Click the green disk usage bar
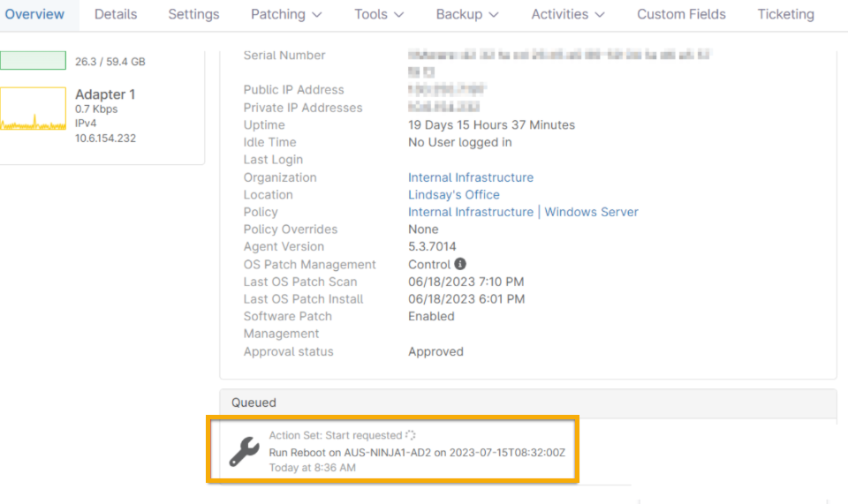The width and height of the screenshot is (848, 504). (33, 60)
